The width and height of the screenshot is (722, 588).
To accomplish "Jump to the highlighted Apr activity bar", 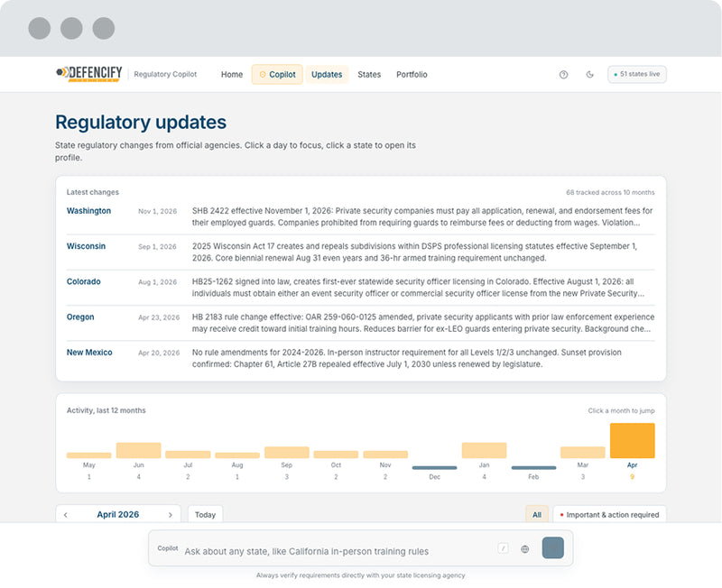I will [633, 441].
